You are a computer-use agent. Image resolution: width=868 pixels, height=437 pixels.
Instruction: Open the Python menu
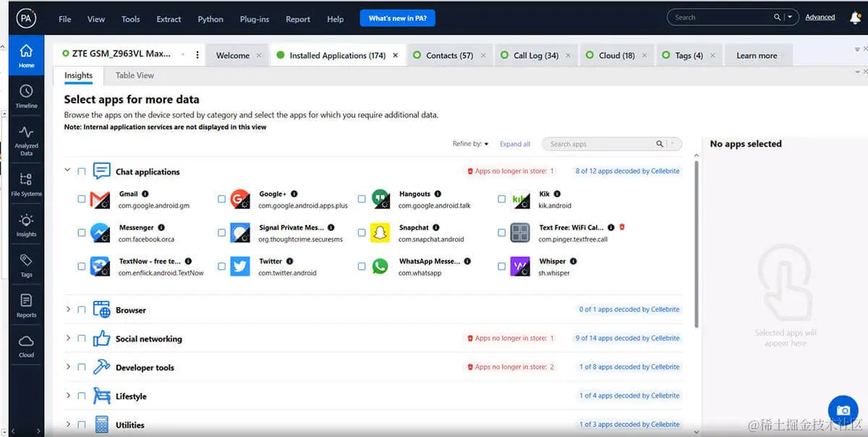pos(210,20)
